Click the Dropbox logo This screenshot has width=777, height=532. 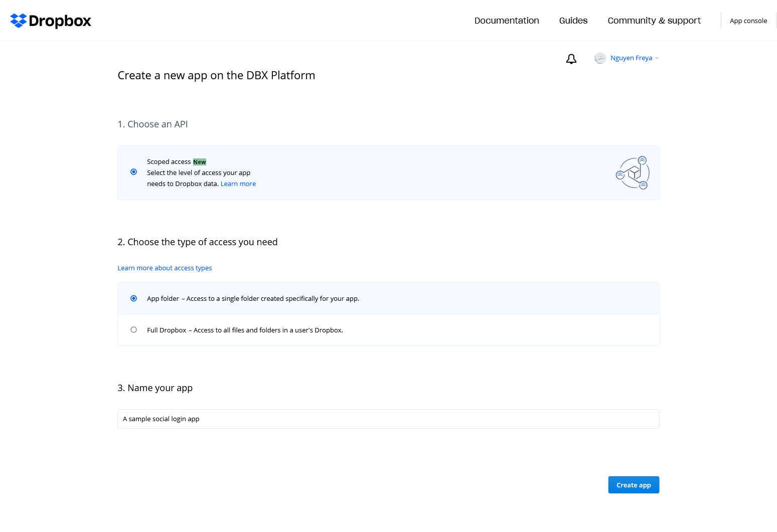pos(51,21)
